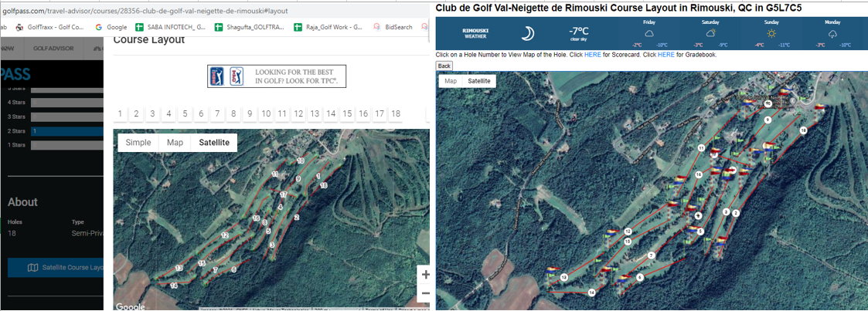Open the SABA INFOTECH sheet bookmark

pyautogui.click(x=171, y=26)
